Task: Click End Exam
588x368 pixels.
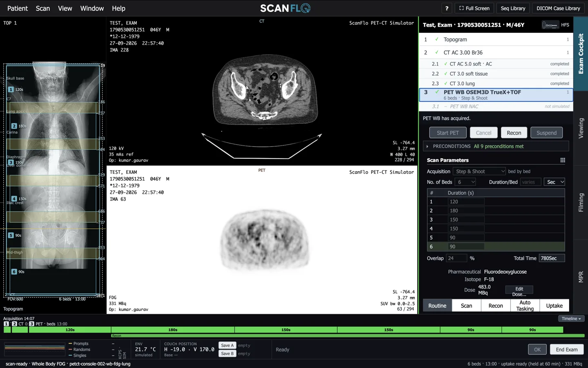Action: (566, 350)
